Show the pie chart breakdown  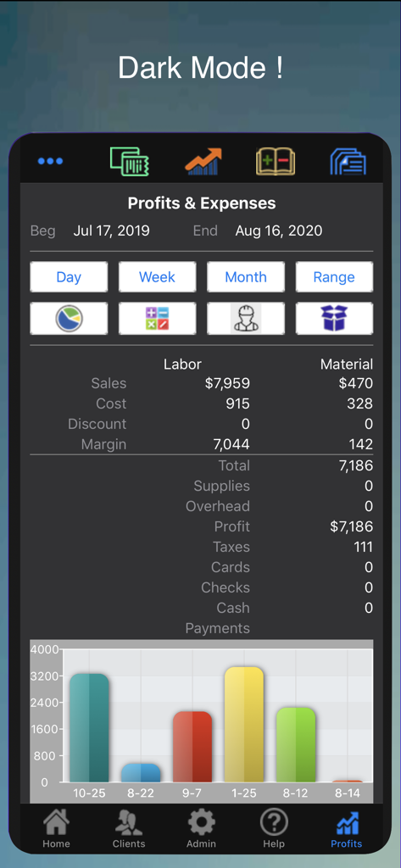click(69, 319)
